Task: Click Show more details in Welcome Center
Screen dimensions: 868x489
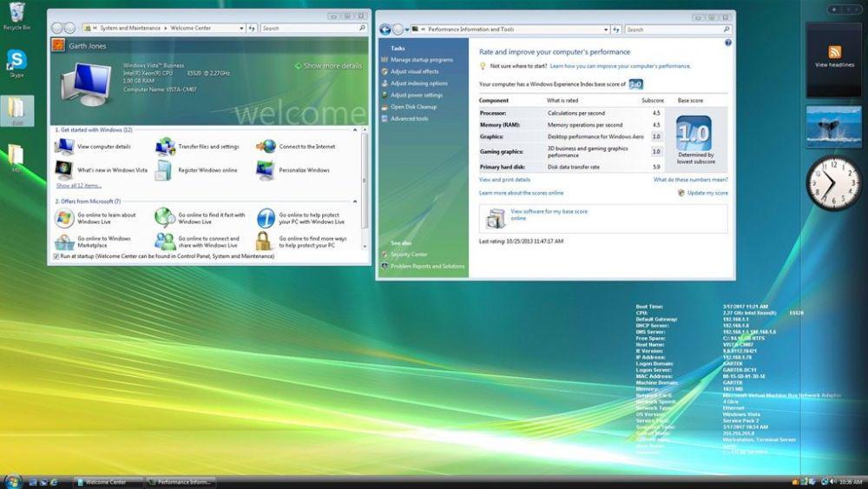Action: tap(328, 66)
